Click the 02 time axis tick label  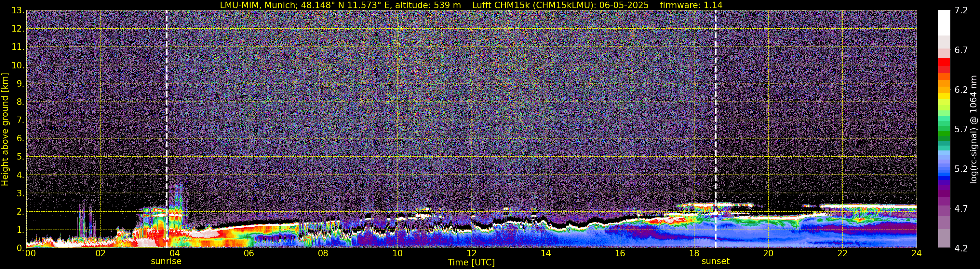click(101, 253)
